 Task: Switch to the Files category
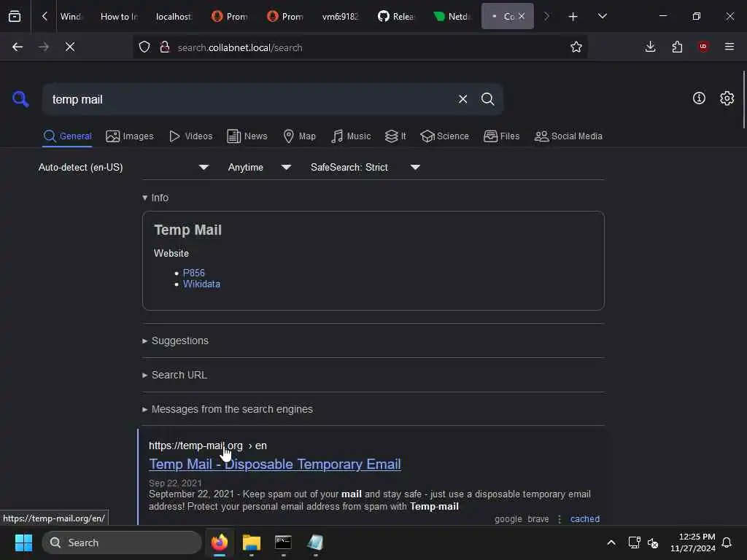(502, 136)
